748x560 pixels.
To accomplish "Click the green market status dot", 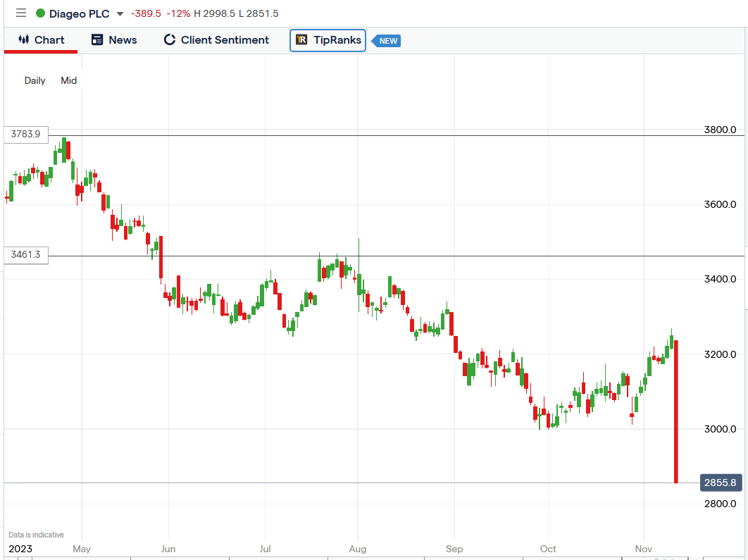I will coord(41,13).
